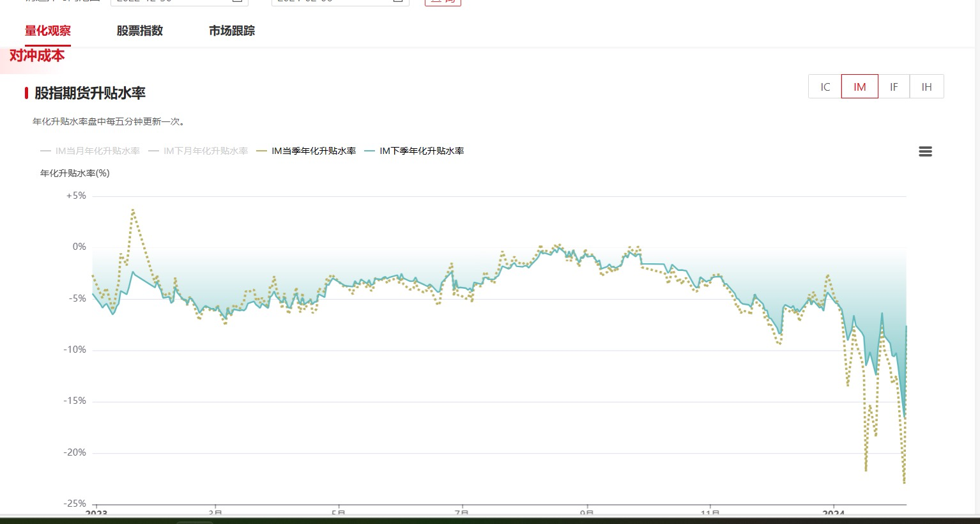Viewport: 980px width, 524px height.
Task: Click the 年化升贴水率盘中每五分钟更新一次 note
Action: 109,121
